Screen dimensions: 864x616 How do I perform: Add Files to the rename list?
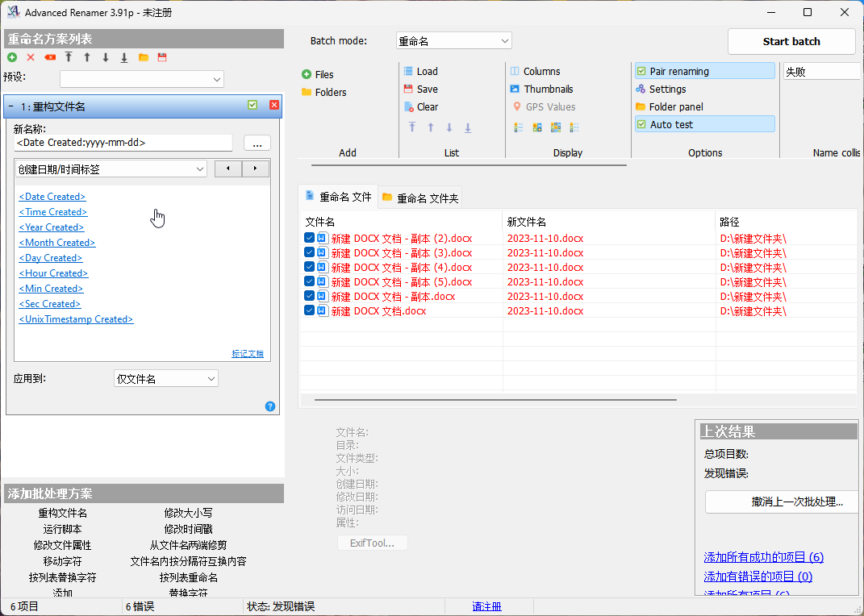click(317, 74)
